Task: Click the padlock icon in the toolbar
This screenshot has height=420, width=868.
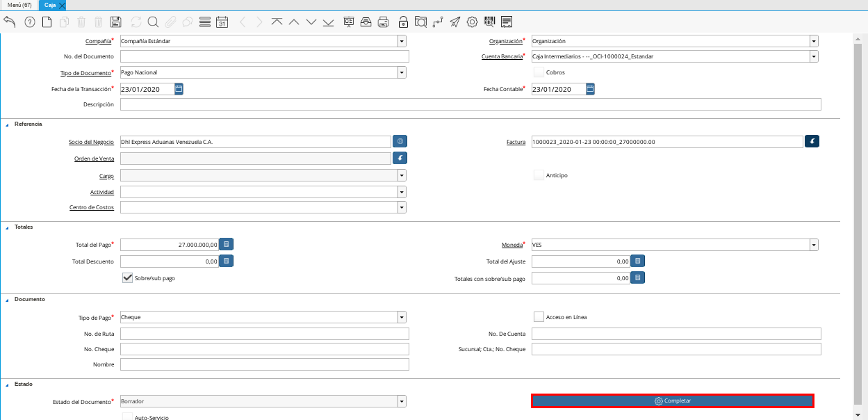Action: (x=403, y=22)
